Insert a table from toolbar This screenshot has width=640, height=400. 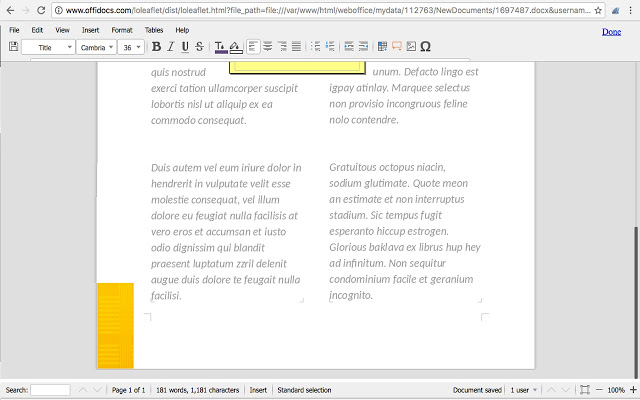(382, 47)
